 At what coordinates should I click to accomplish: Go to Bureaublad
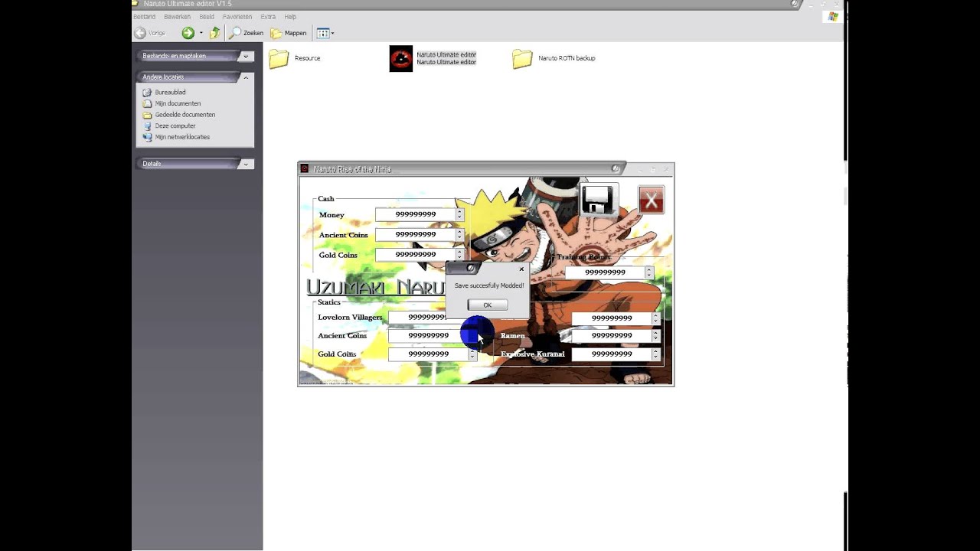170,92
